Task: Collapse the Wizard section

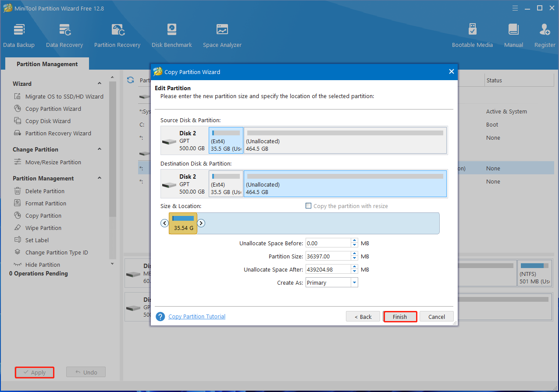Action: tap(100, 84)
